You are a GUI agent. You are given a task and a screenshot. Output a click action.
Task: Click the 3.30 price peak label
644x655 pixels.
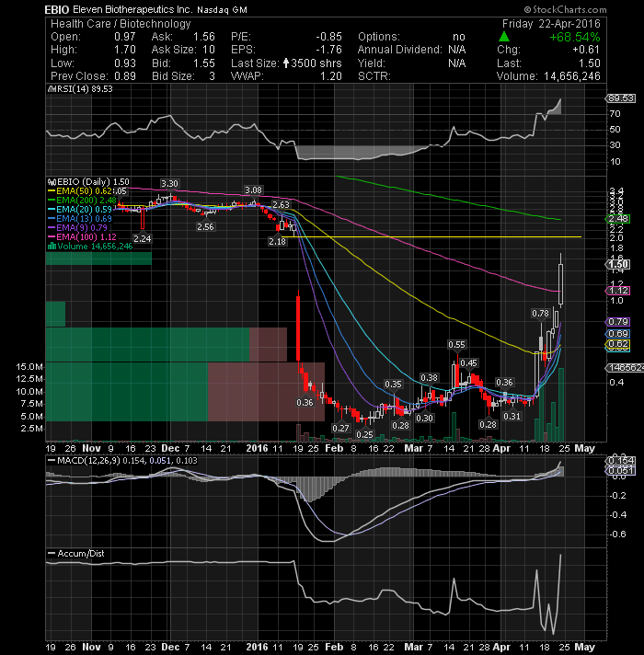pyautogui.click(x=169, y=183)
